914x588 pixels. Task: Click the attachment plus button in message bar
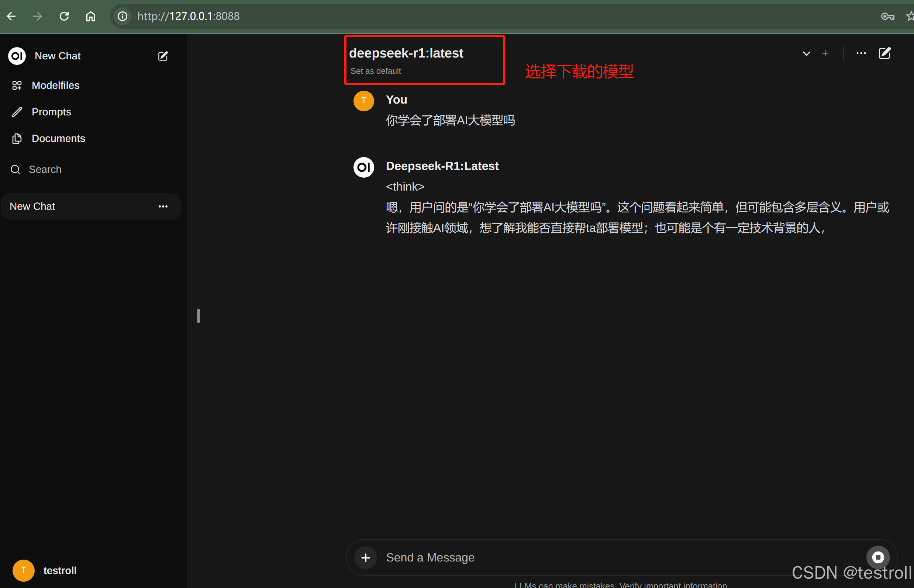[x=365, y=558]
